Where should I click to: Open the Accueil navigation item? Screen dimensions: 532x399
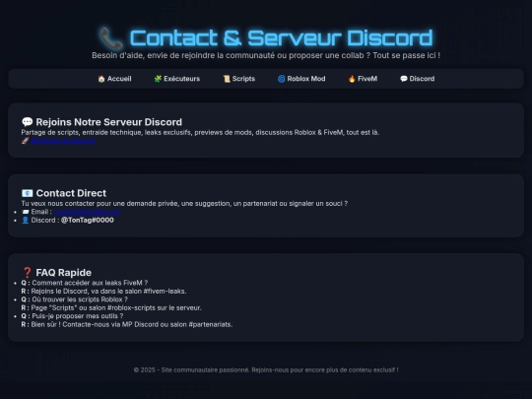click(x=114, y=79)
